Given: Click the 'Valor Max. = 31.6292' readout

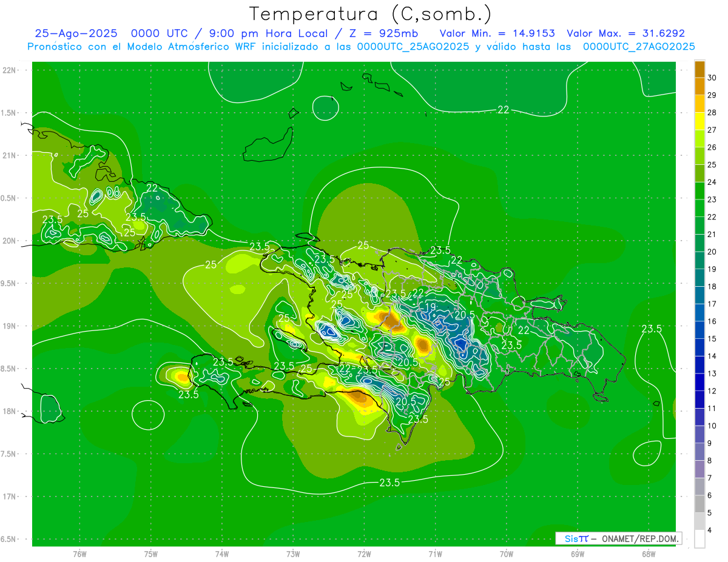Looking at the screenshot, I should tap(625, 33).
